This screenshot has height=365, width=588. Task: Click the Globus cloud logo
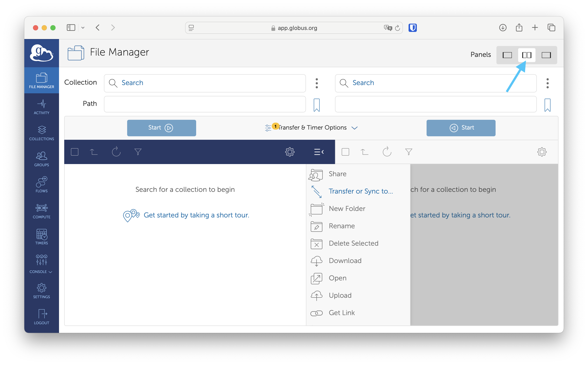[x=41, y=53]
